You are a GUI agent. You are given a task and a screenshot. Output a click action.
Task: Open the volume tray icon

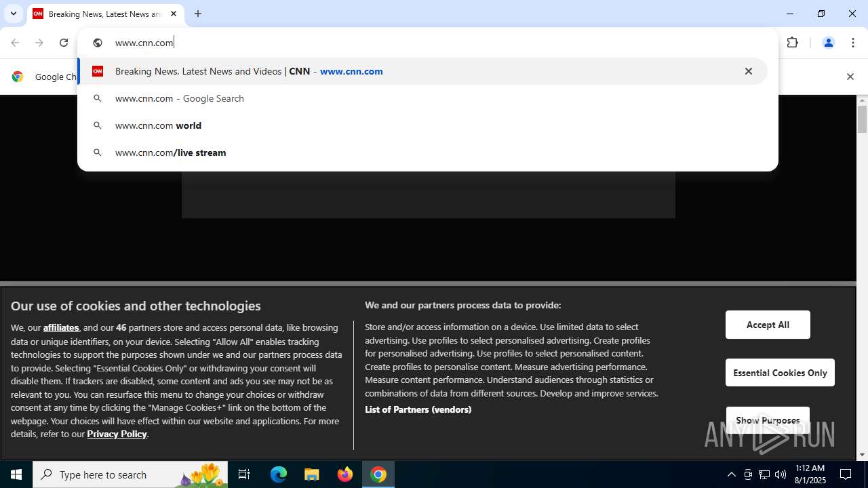781,474
